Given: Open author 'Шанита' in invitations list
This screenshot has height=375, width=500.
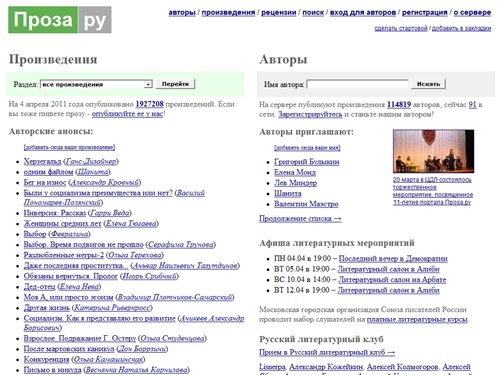Looking at the screenshot, I should coord(288,194).
